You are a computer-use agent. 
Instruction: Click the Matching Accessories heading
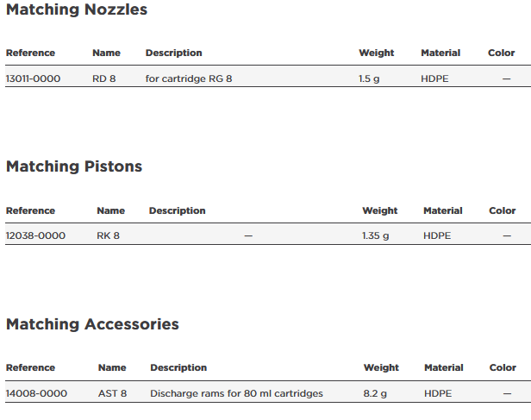click(92, 324)
